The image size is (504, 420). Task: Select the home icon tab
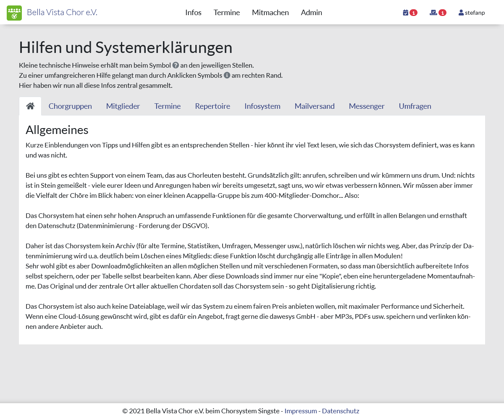coord(30,106)
